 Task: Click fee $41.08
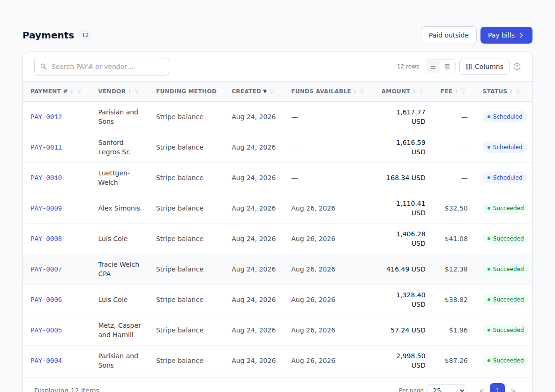click(456, 239)
